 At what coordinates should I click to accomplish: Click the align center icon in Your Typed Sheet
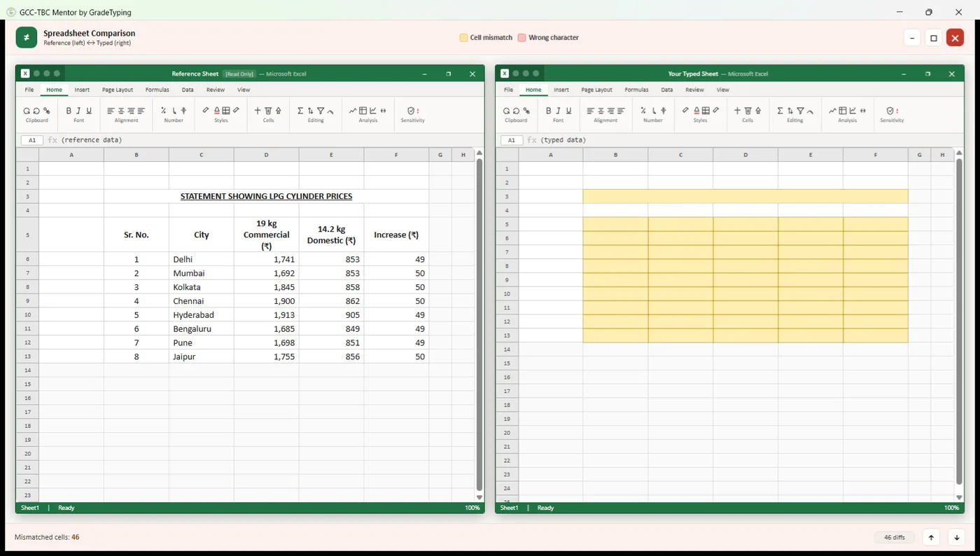pos(601,111)
